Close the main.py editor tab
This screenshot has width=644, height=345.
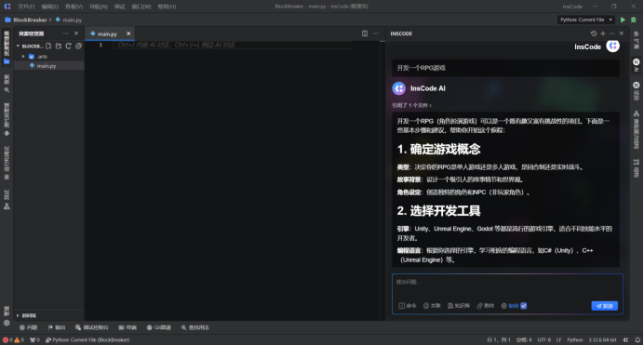click(128, 33)
